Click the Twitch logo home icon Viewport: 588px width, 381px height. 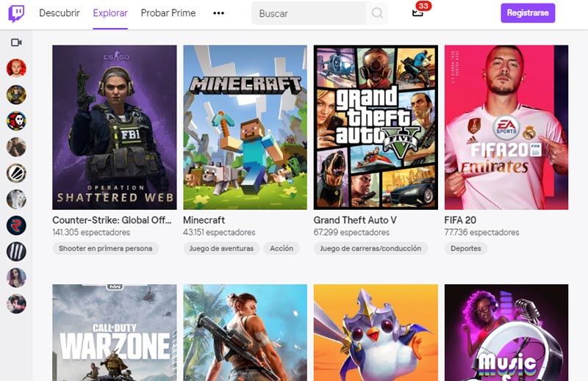click(16, 13)
